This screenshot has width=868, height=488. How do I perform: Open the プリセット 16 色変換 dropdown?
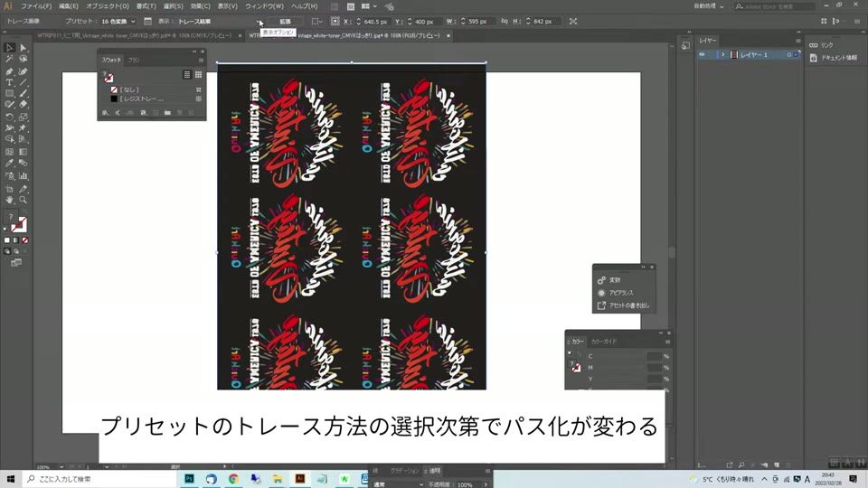click(x=118, y=22)
